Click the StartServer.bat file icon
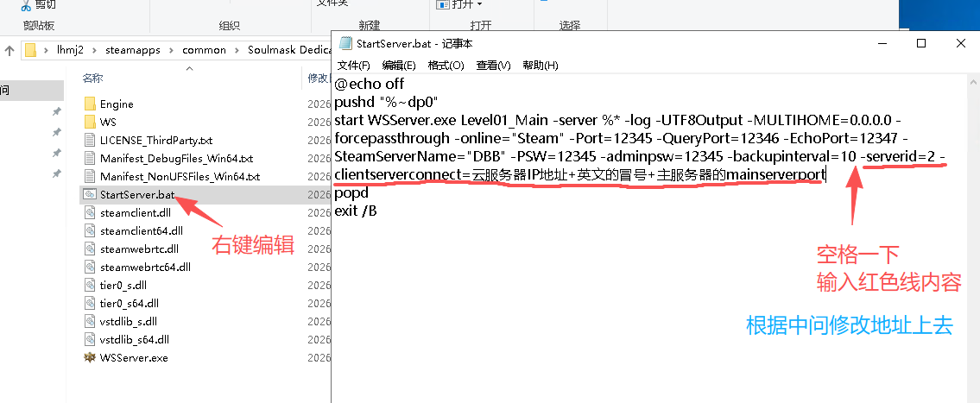The image size is (980, 403). (x=90, y=194)
